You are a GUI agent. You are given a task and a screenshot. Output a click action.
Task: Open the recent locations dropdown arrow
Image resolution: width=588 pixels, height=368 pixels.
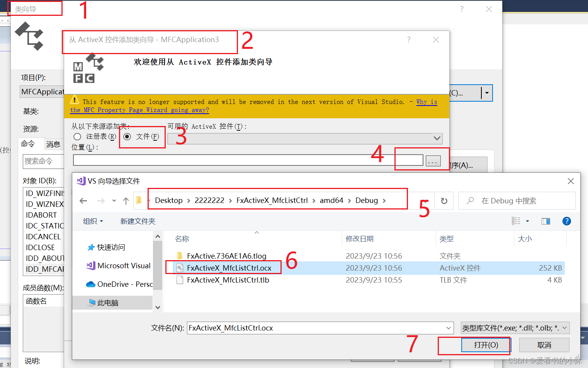[114, 201]
